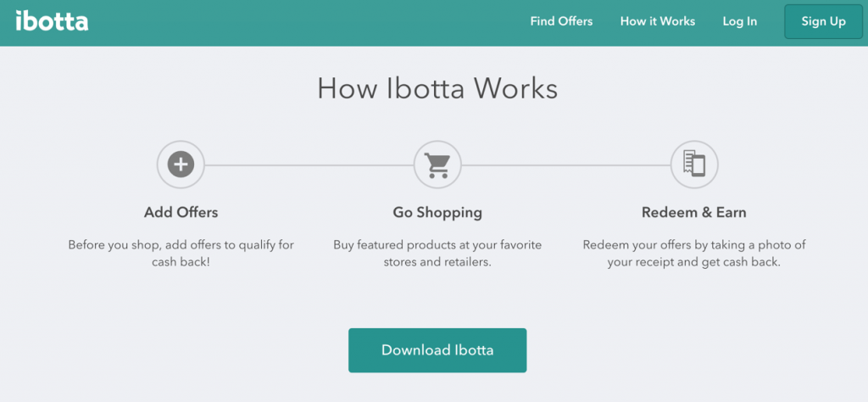Click the 'cash back!' text under Add Offers
Screen dimensions: 868x402
[x=181, y=262]
